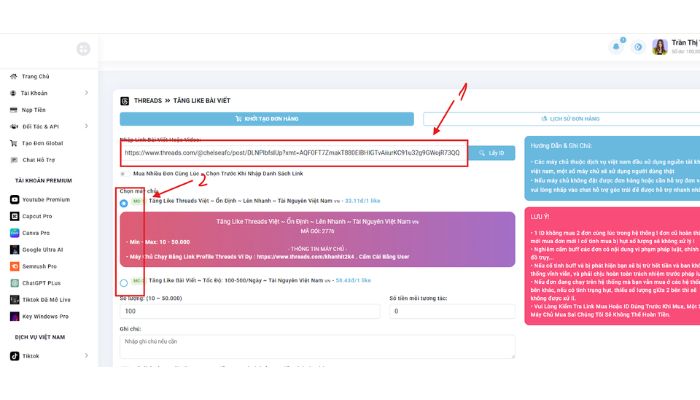Click the Min - Max: 10 - 50.000 text
Viewport: 700px width, 400px height.
click(160, 242)
